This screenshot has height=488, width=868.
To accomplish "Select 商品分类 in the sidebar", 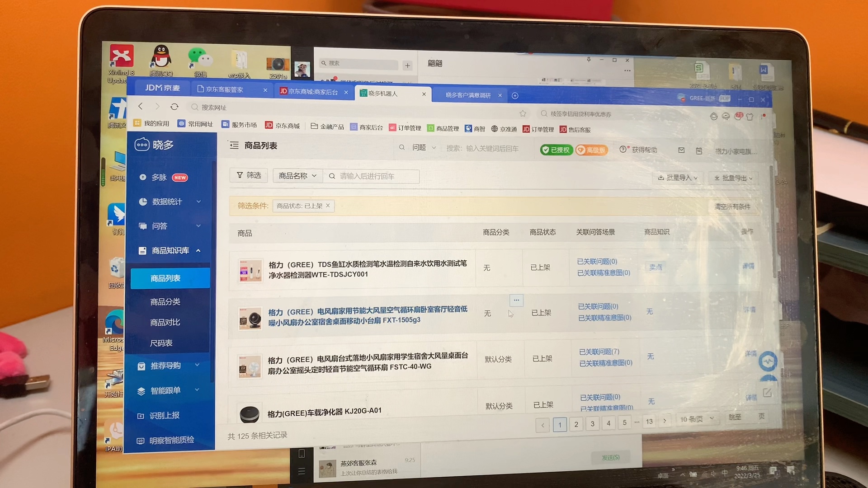I will click(165, 301).
